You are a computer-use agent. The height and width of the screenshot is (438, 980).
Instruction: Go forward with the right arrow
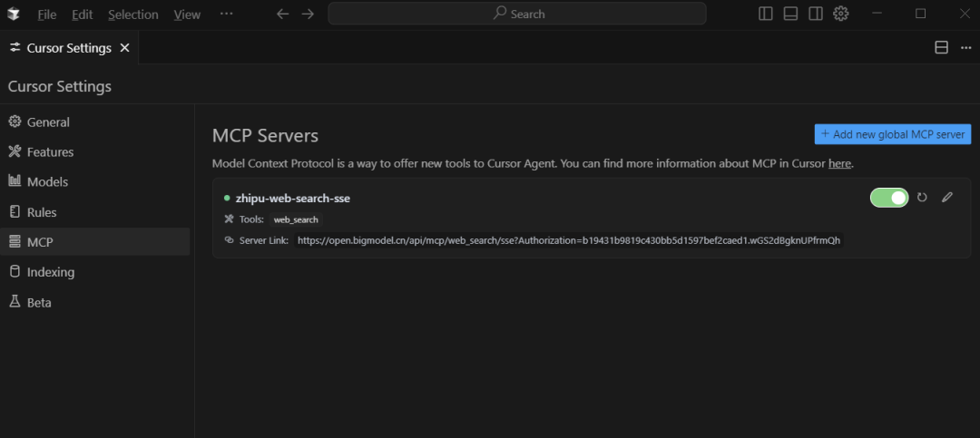(x=308, y=14)
